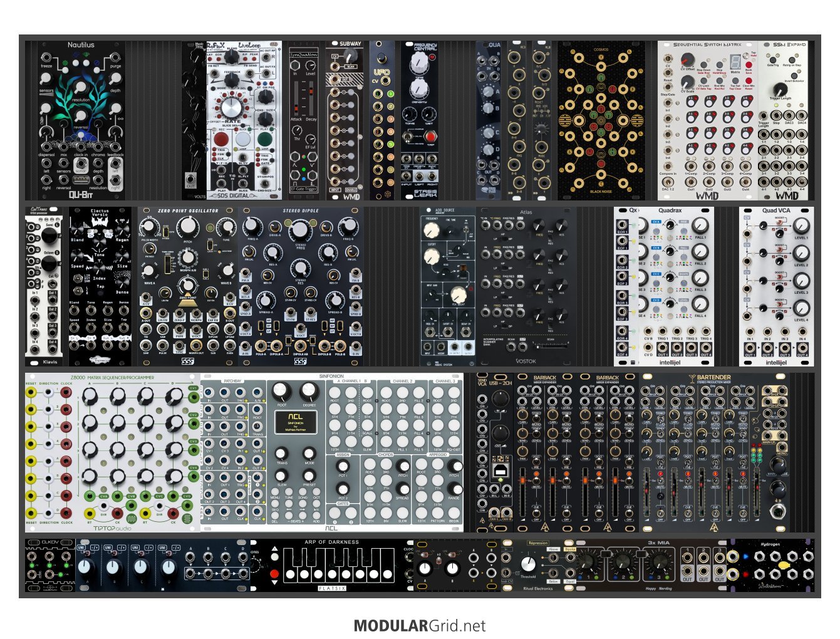Adjust the Quadrax FALL 4 knob

point(700,304)
